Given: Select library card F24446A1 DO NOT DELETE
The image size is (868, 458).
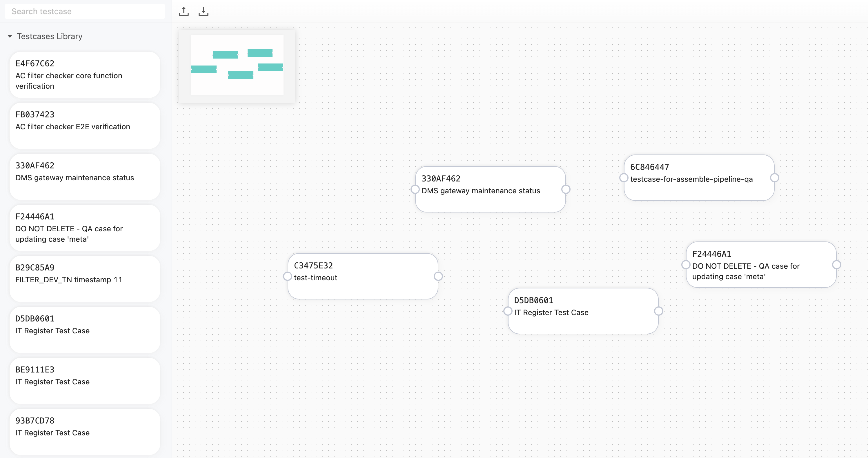Looking at the screenshot, I should coord(85,228).
